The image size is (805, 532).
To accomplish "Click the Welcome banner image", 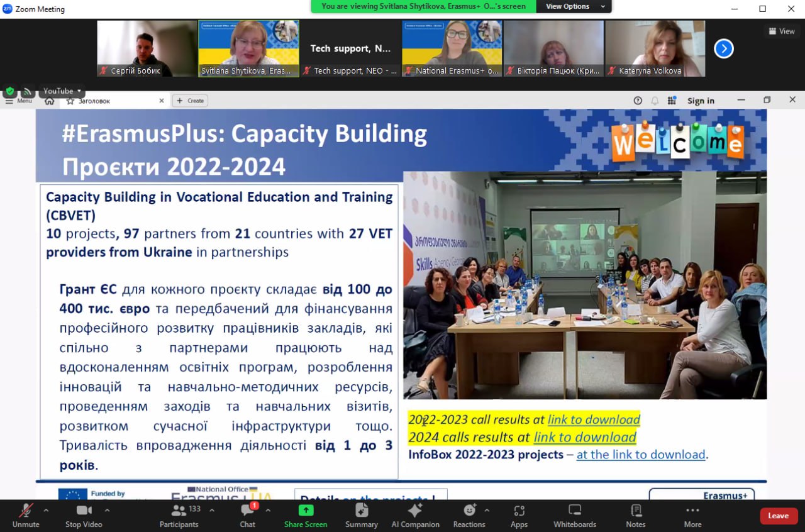I will tap(677, 141).
